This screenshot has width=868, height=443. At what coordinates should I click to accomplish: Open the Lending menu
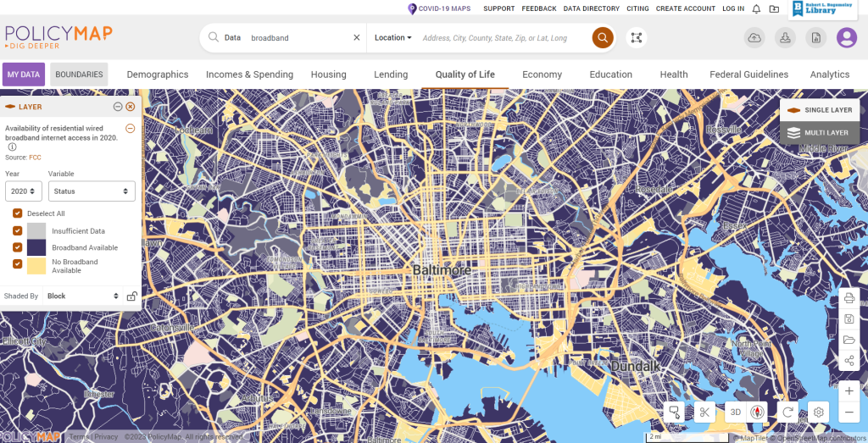(391, 75)
